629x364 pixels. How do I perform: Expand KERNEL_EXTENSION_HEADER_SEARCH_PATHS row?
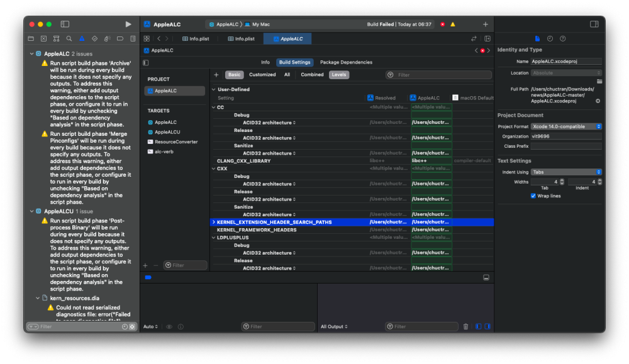(214, 222)
